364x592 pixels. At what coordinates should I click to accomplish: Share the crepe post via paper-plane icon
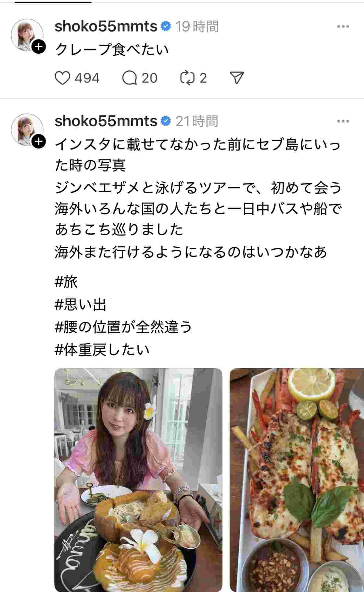[x=237, y=78]
